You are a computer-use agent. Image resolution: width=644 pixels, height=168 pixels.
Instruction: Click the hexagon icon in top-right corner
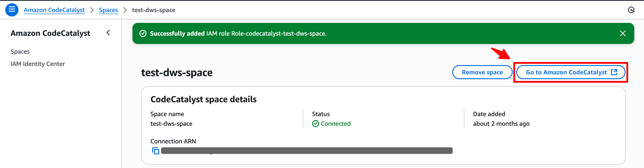631,10
